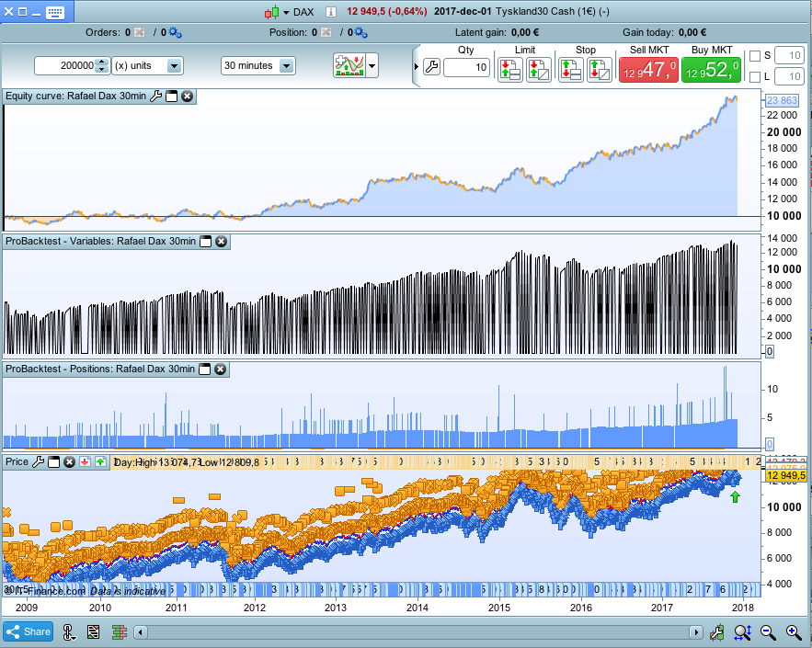812x648 pixels.
Task: Click the horizontal chart scrollbar track
Action: pyautogui.click(x=414, y=631)
